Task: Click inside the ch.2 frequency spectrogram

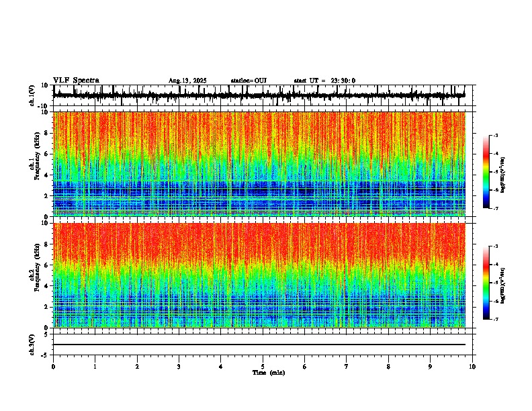Action: (259, 275)
